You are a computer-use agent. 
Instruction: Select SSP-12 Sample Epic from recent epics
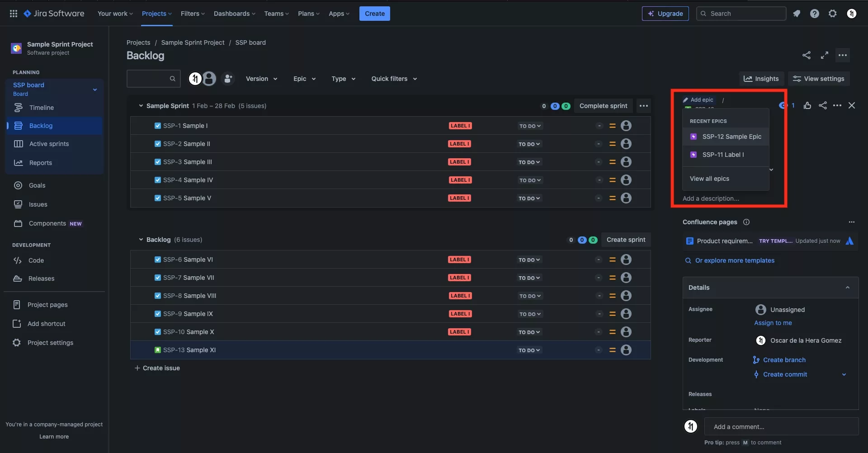click(726, 137)
